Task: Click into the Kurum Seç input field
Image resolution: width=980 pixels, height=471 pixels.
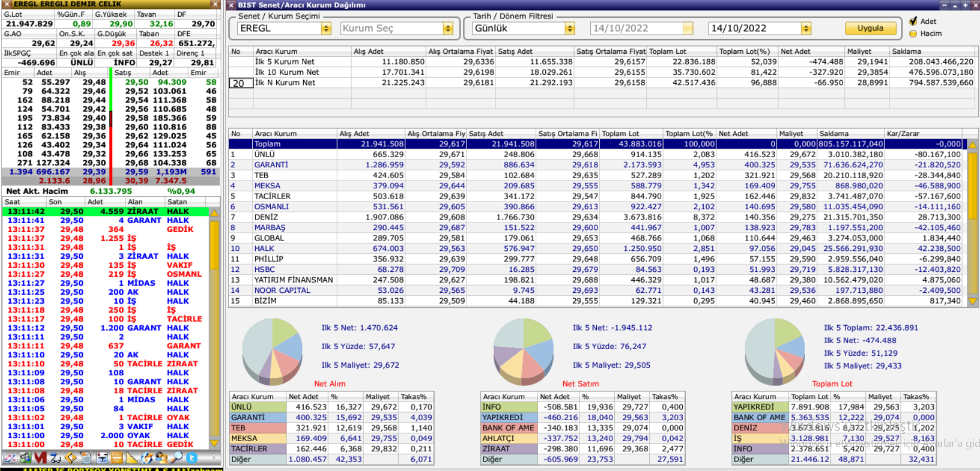Action: click(x=391, y=28)
